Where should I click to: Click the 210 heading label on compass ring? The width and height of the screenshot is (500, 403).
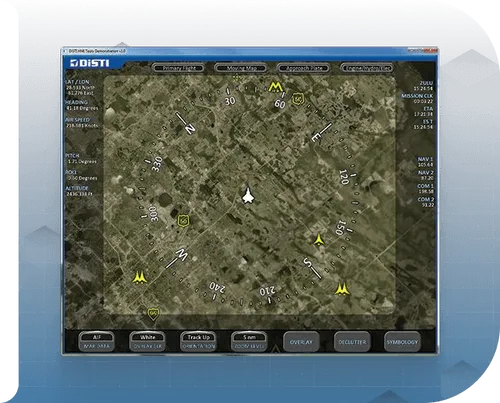[x=268, y=291]
